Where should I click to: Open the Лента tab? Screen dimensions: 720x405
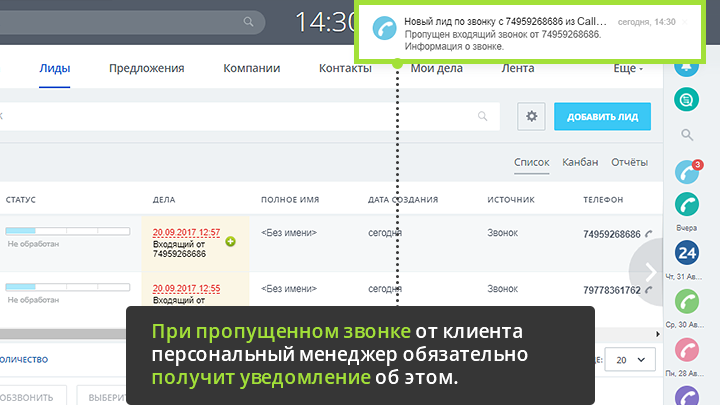(518, 68)
